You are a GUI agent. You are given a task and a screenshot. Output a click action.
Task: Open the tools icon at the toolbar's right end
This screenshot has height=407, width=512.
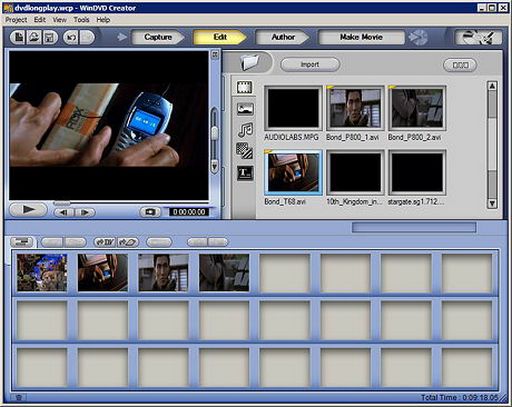click(x=479, y=37)
